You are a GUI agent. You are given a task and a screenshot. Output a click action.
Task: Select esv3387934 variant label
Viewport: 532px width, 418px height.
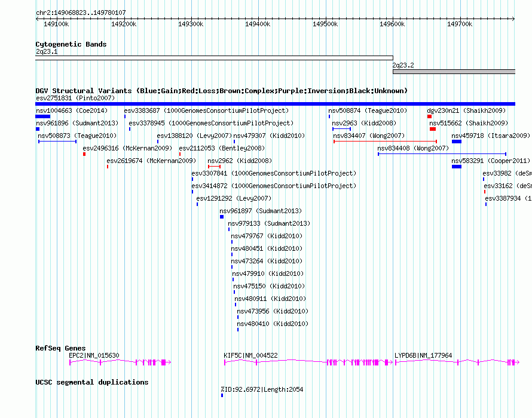click(508, 198)
